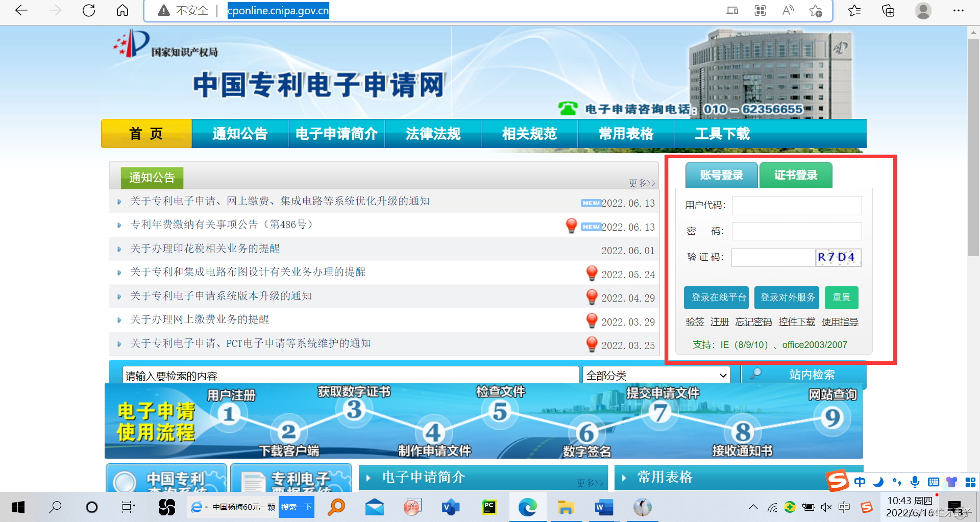Open the Edge settings and more menu
The height and width of the screenshot is (522, 980).
(x=959, y=10)
